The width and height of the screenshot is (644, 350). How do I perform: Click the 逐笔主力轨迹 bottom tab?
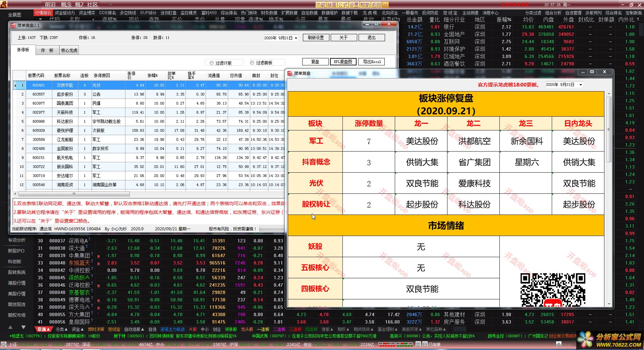[x=172, y=329]
